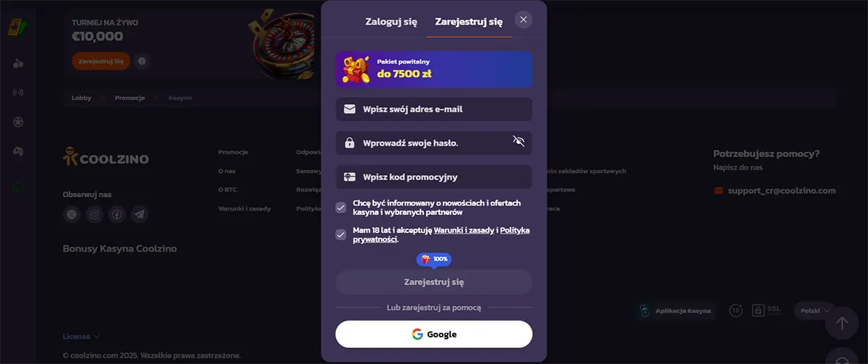Open the Warunki i zasady link in form
The image size is (868, 364).
point(464,230)
